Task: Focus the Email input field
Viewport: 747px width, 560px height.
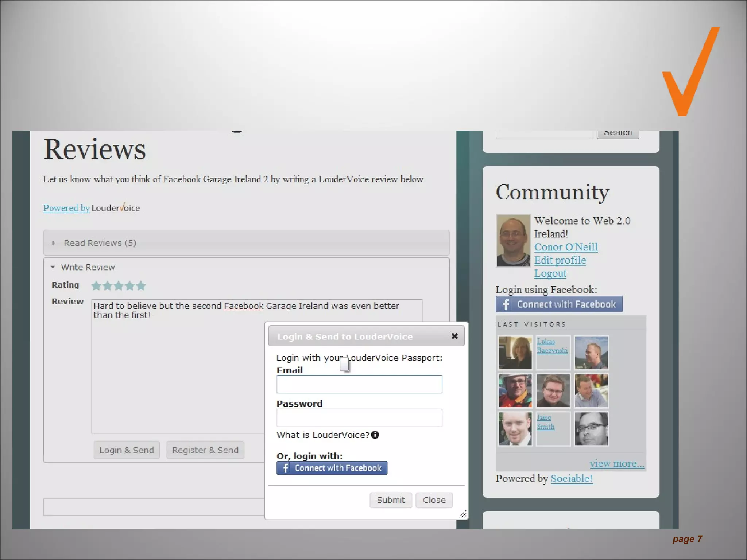Action: pyautogui.click(x=359, y=384)
